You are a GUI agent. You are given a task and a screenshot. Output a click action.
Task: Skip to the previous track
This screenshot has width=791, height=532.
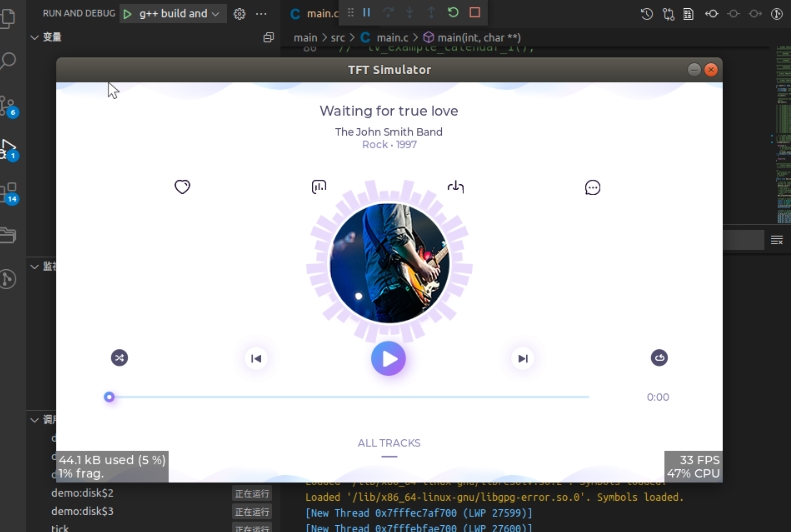pyautogui.click(x=256, y=359)
